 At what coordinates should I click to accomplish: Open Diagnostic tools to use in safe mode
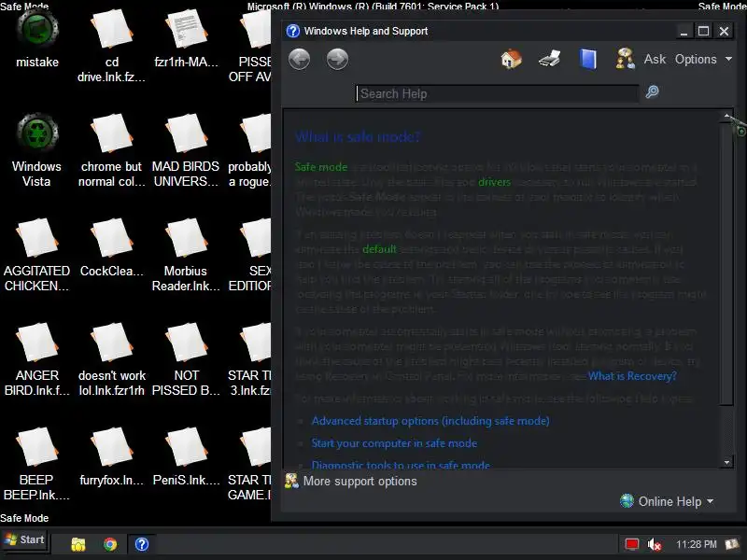pyautogui.click(x=401, y=464)
